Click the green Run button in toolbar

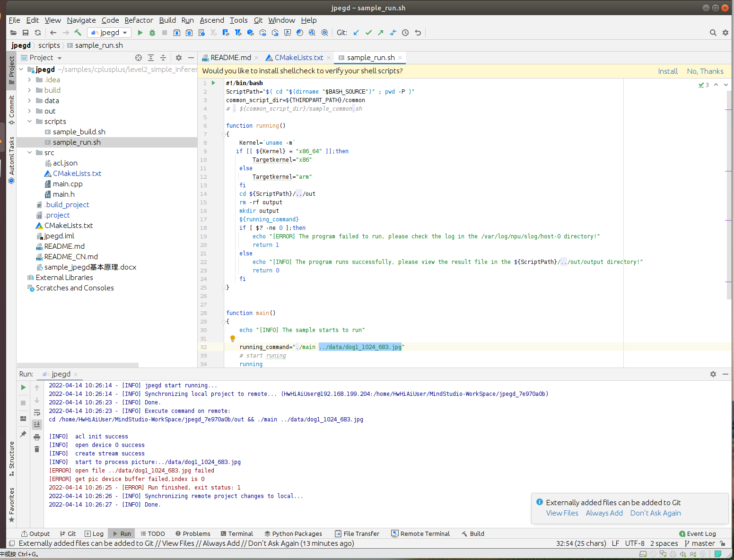point(140,33)
